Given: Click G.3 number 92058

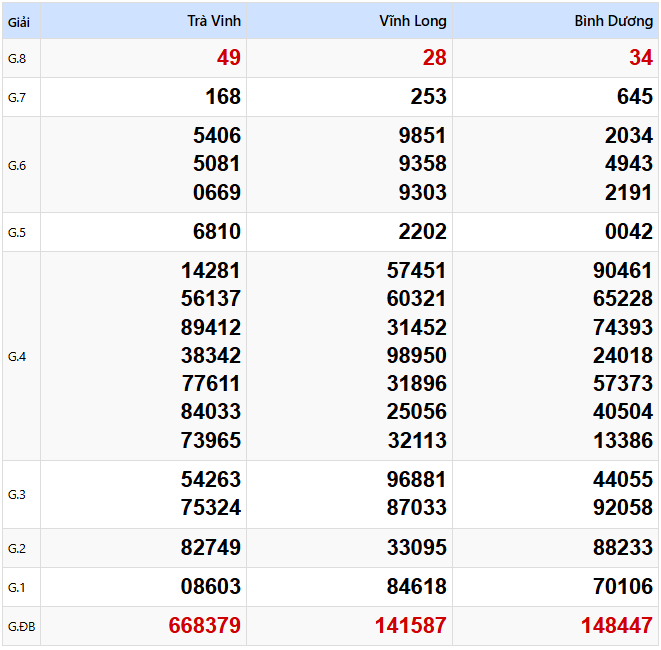Looking at the screenshot, I should [x=623, y=508].
